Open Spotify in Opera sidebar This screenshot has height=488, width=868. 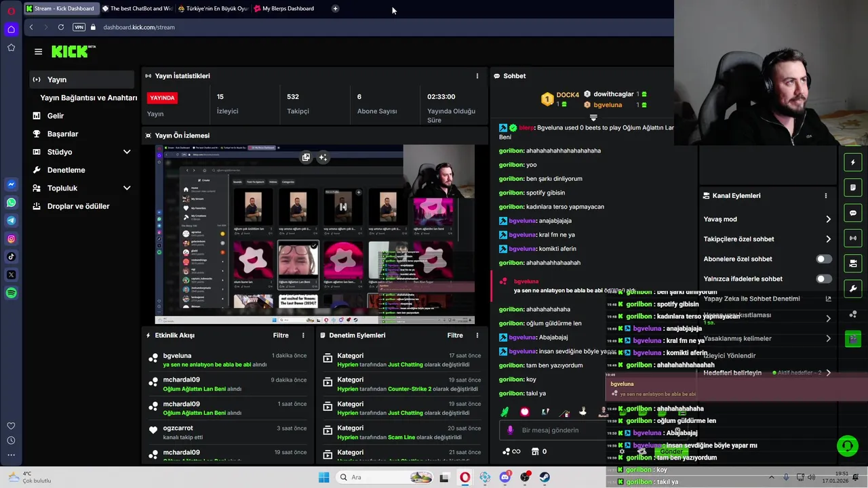pyautogui.click(x=11, y=293)
